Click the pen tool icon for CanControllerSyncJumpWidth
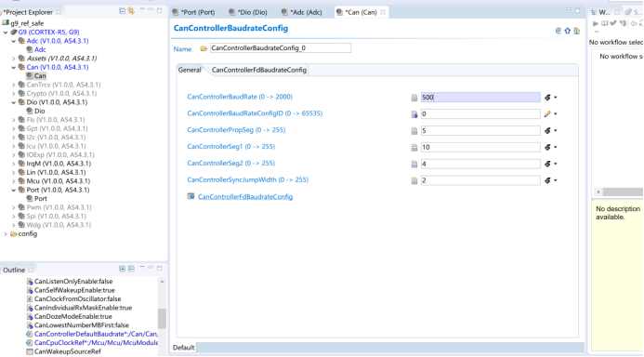This screenshot has height=357, width=644. 547,180
